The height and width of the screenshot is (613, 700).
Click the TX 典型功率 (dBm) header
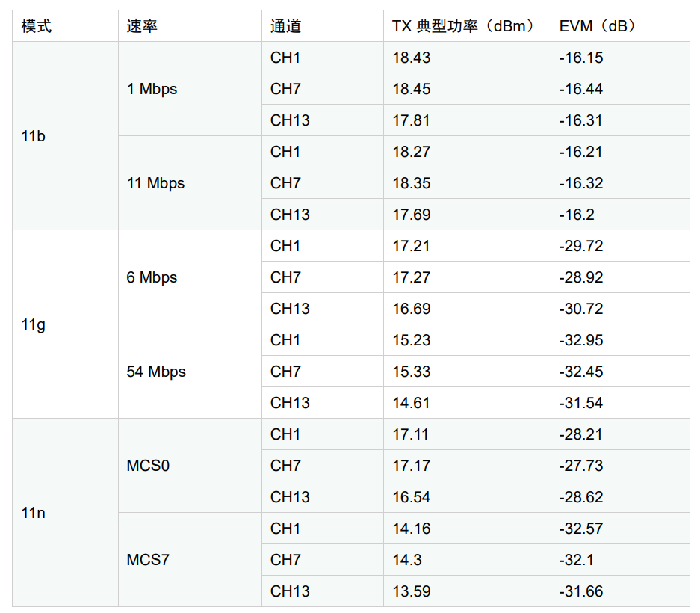click(x=468, y=26)
